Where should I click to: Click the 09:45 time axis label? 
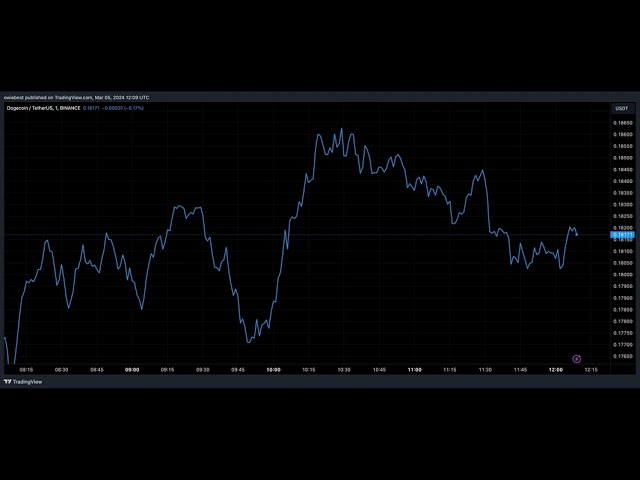(238, 370)
